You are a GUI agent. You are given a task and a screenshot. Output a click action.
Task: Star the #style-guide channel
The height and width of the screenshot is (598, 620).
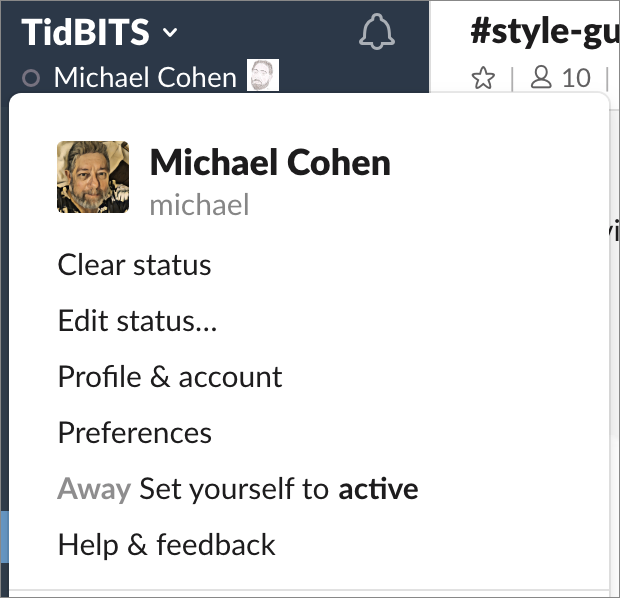point(483,78)
